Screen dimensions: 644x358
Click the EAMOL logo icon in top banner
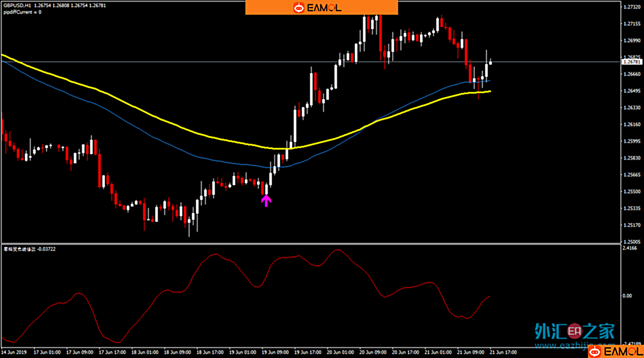[x=298, y=8]
